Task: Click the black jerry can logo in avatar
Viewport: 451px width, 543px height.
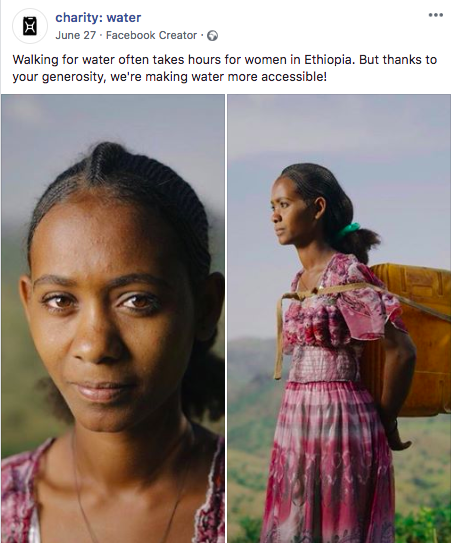Action: point(30,26)
